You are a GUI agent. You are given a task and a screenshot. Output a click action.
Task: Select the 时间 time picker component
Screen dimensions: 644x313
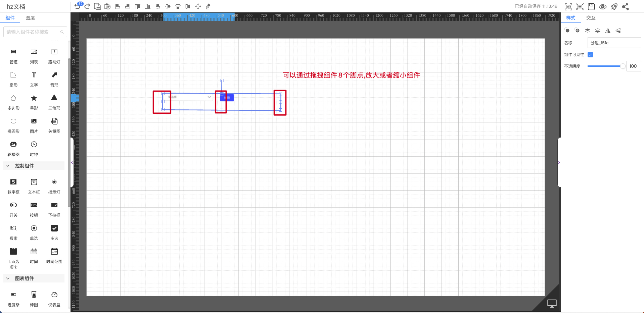click(34, 256)
